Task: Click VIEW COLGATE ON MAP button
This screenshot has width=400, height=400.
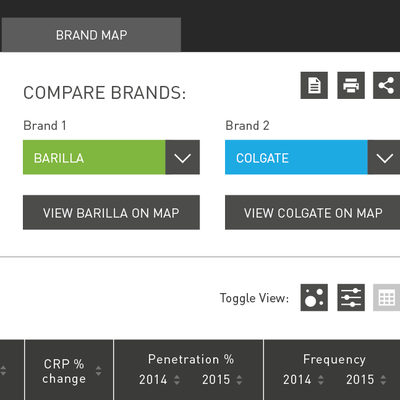Action: (x=313, y=212)
